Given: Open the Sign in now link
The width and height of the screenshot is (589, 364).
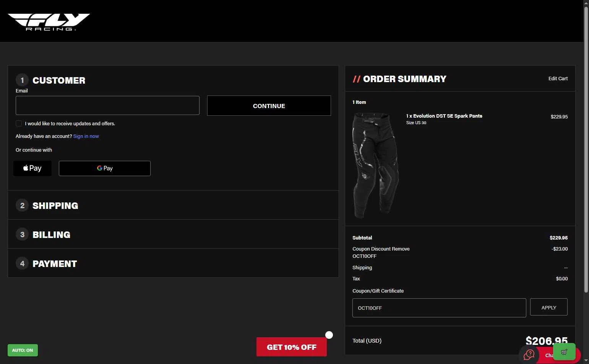Looking at the screenshot, I should (86, 136).
